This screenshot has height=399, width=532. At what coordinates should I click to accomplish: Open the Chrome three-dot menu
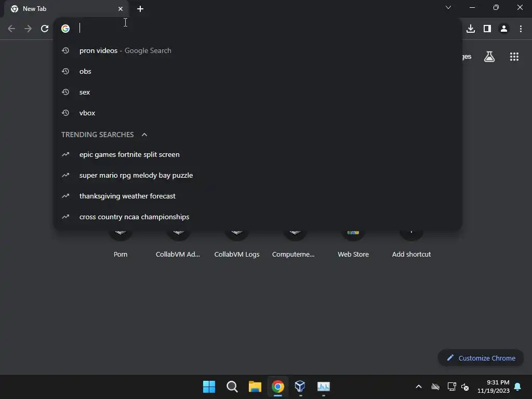point(521,29)
